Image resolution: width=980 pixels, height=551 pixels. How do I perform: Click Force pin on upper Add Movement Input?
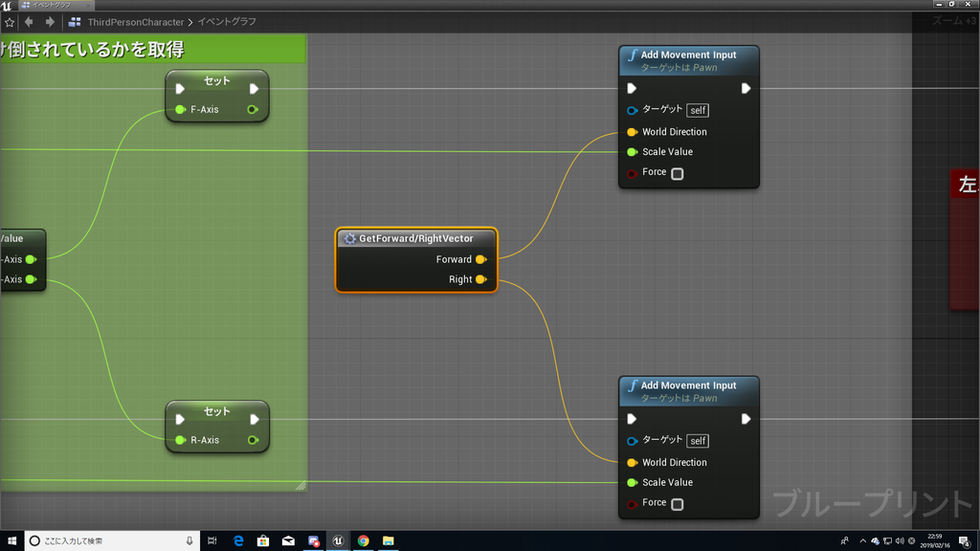point(632,173)
